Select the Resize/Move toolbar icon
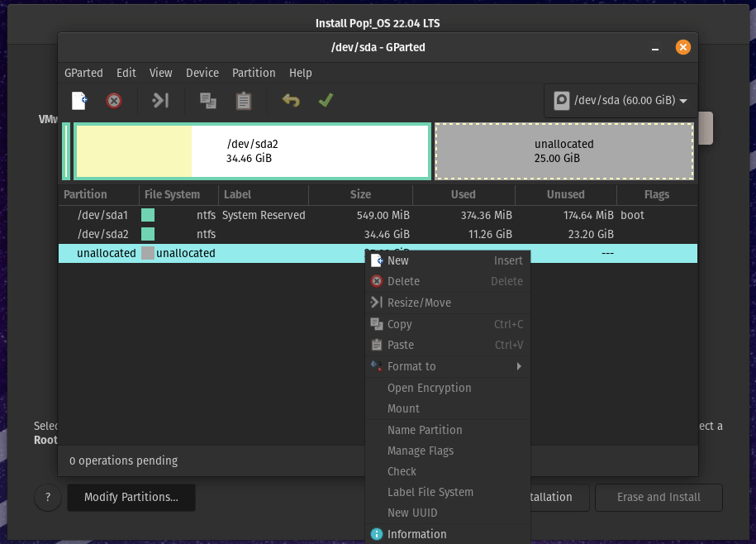The height and width of the screenshot is (544, 756). point(158,100)
